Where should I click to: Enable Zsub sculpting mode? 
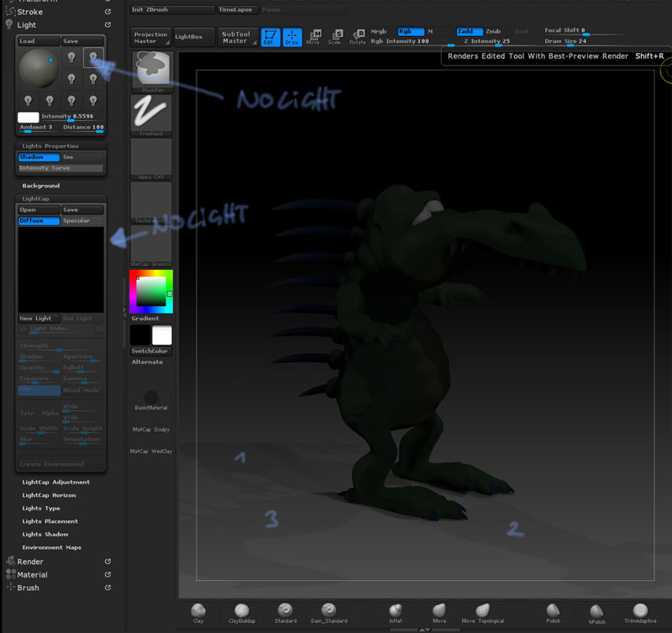(x=492, y=31)
